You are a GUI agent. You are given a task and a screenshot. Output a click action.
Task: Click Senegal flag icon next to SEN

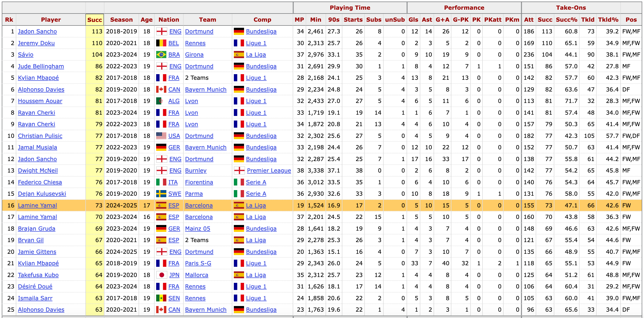pos(161,298)
